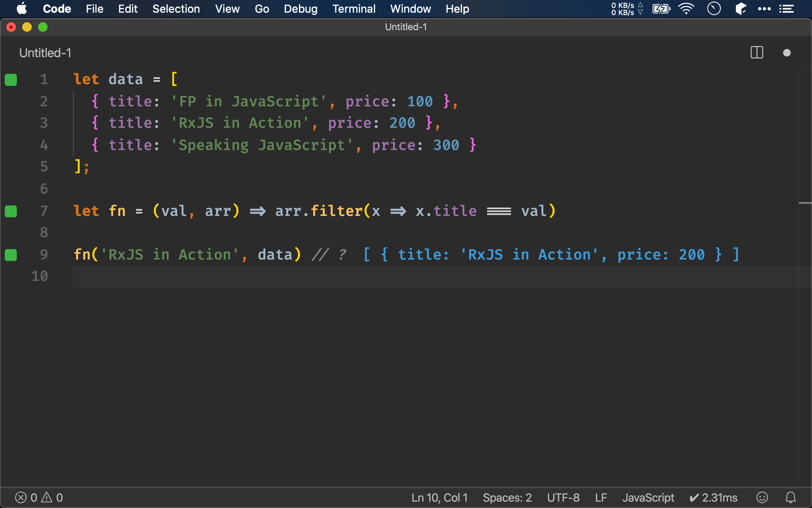
Task: Click the 'Speaking JavaScript' string on line 4
Action: [x=262, y=145]
